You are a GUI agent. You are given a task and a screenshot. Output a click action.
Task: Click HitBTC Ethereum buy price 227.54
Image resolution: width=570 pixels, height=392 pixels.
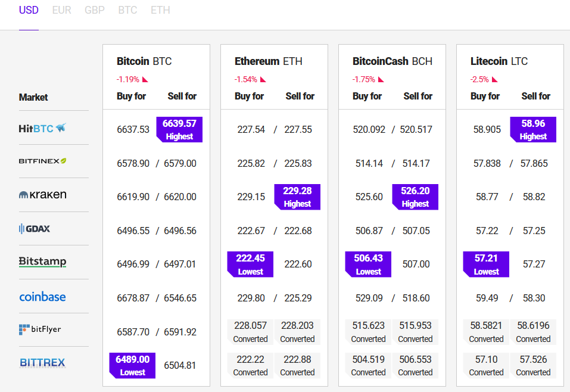coord(251,129)
